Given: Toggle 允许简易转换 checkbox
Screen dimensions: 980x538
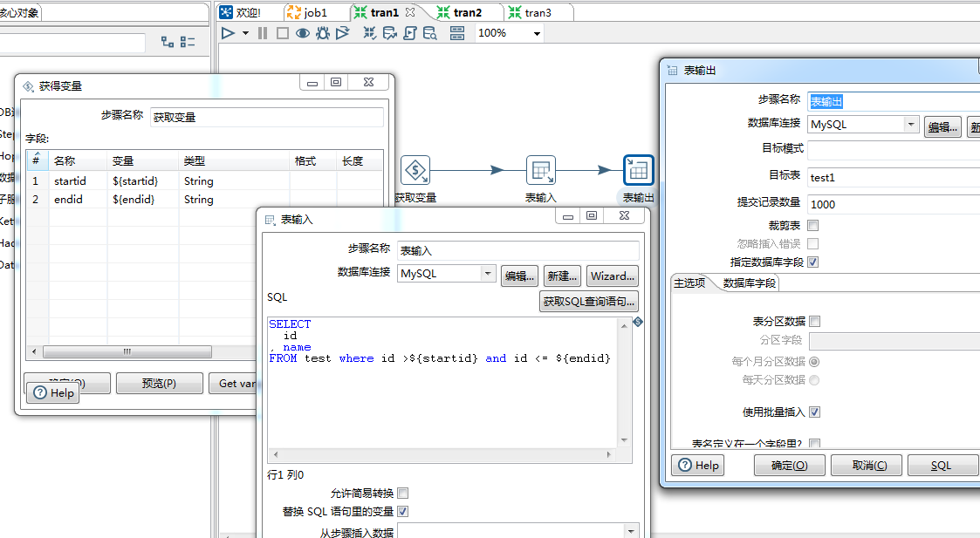Looking at the screenshot, I should (403, 493).
